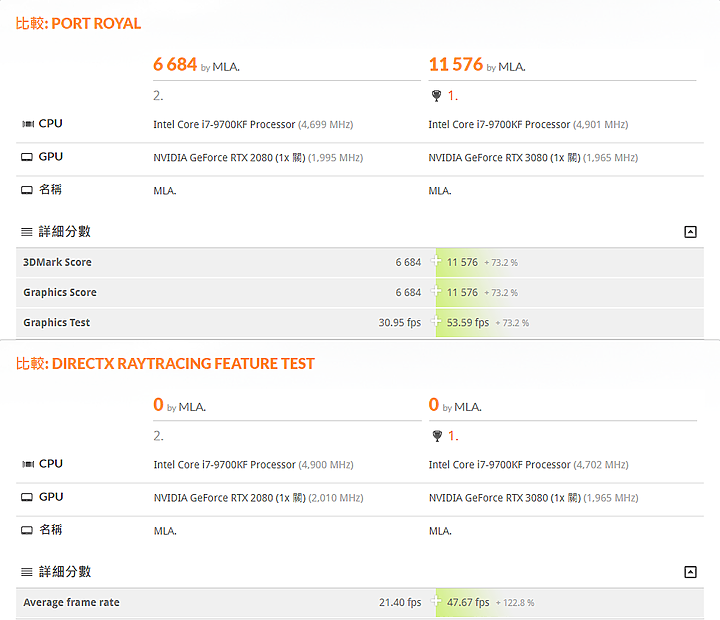
Task: Select i7-9700KF Processor (4,901 MHz) text
Action: (528, 124)
